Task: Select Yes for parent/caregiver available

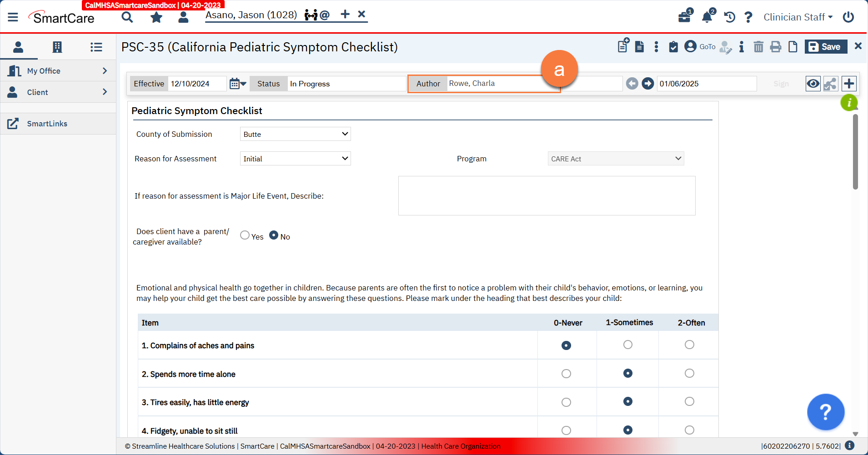Action: click(245, 235)
